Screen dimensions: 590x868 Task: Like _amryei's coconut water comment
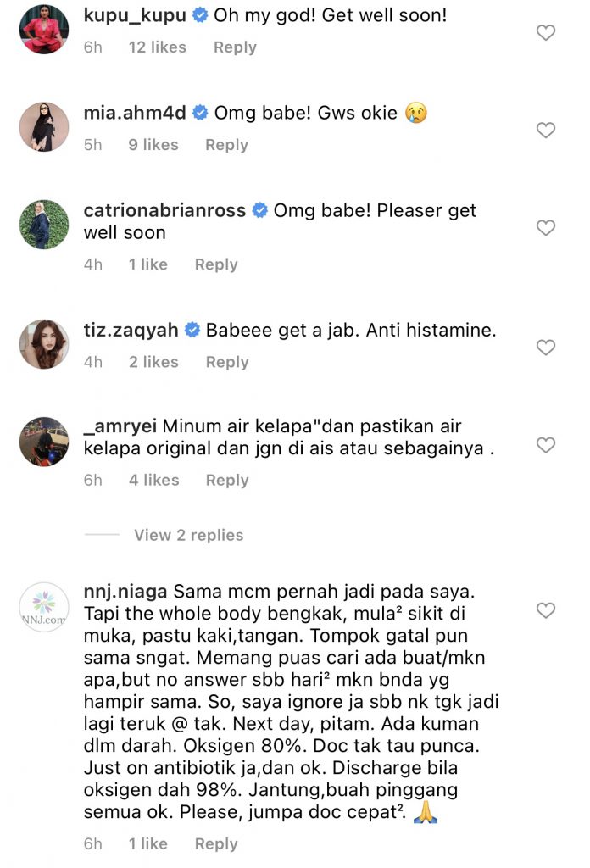pyautogui.click(x=547, y=445)
